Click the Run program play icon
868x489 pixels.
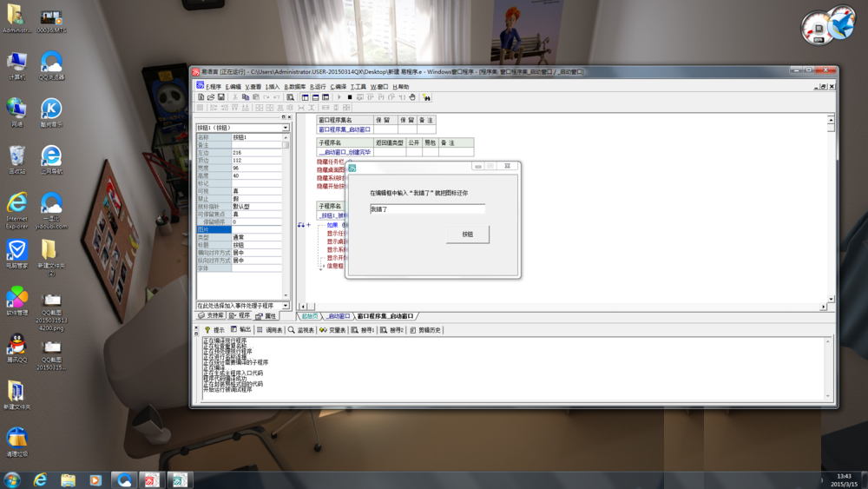(x=339, y=97)
